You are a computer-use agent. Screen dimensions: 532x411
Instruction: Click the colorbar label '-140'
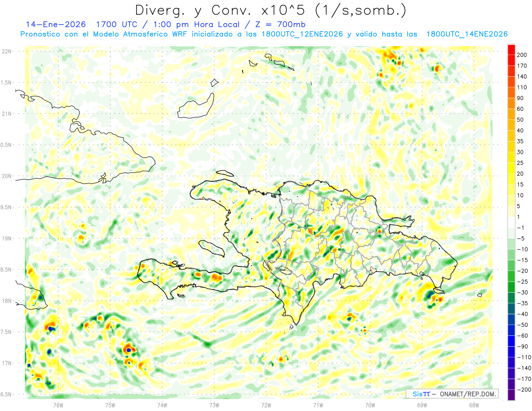[524, 368]
